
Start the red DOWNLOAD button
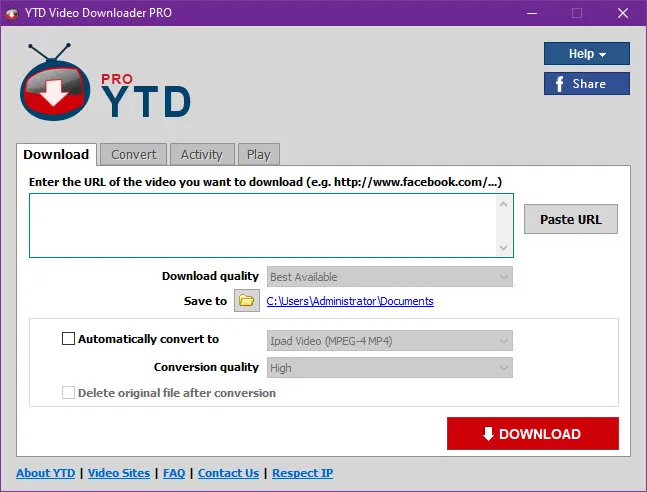533,433
